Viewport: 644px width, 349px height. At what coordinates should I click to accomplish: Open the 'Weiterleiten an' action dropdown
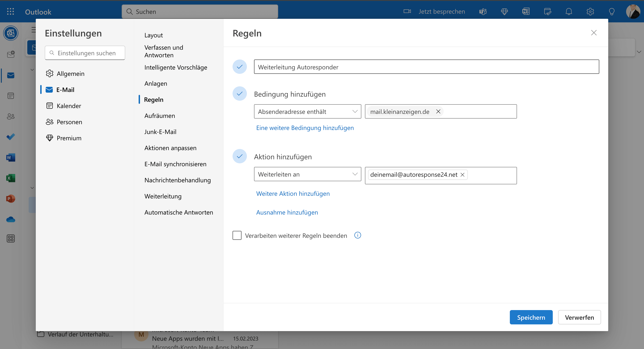point(307,174)
